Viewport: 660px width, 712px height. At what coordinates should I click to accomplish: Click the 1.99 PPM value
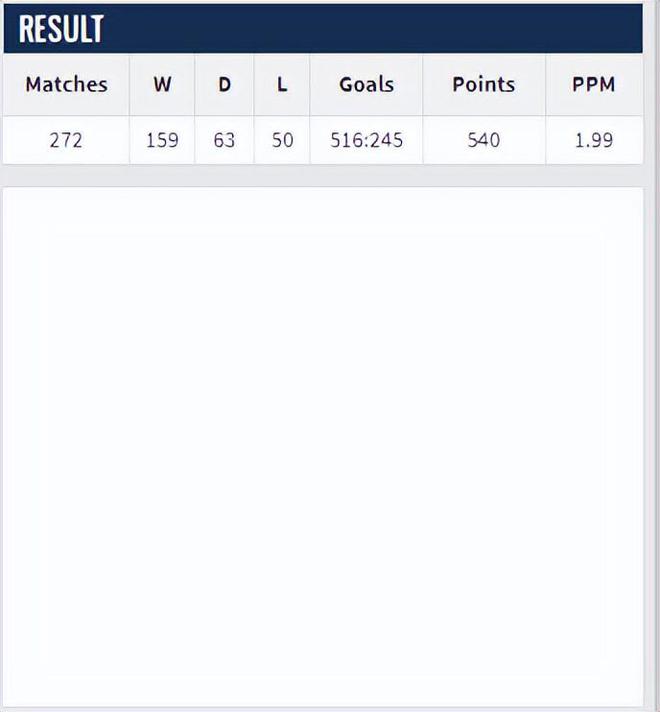pyautogui.click(x=594, y=140)
